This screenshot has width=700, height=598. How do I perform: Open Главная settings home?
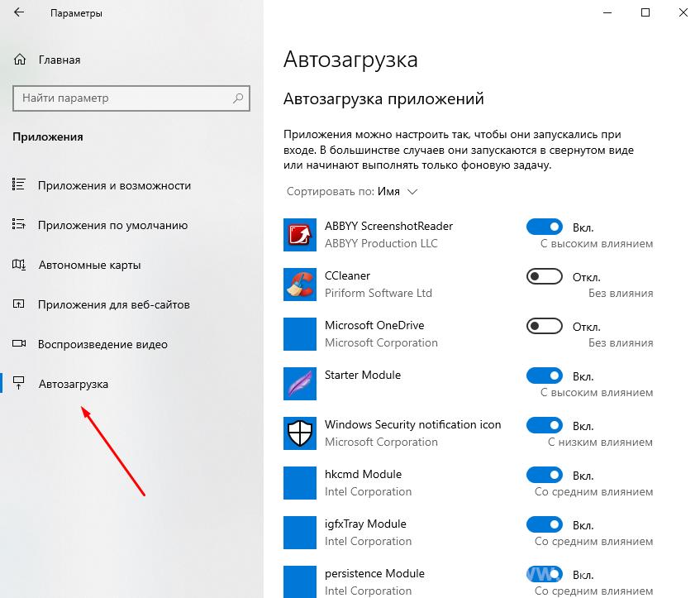[60, 60]
